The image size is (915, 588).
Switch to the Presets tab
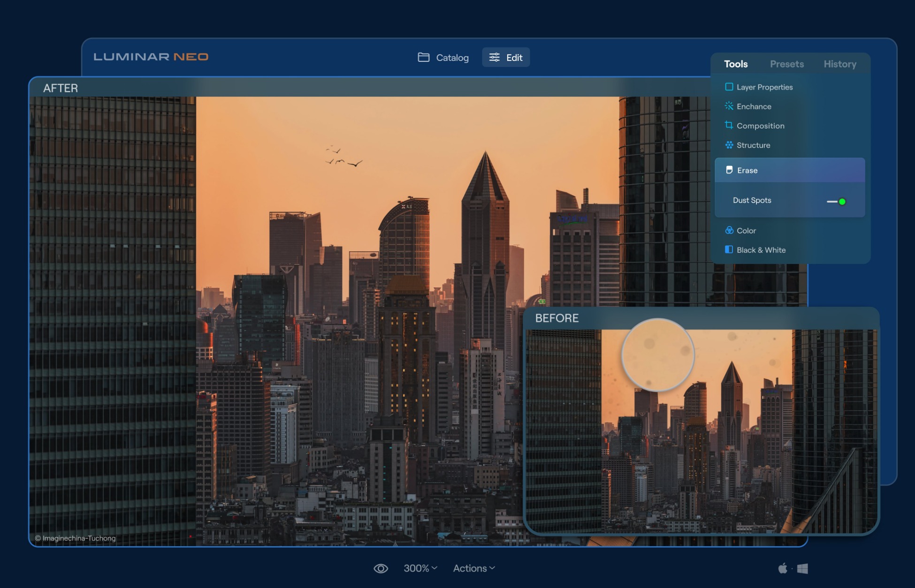(786, 64)
